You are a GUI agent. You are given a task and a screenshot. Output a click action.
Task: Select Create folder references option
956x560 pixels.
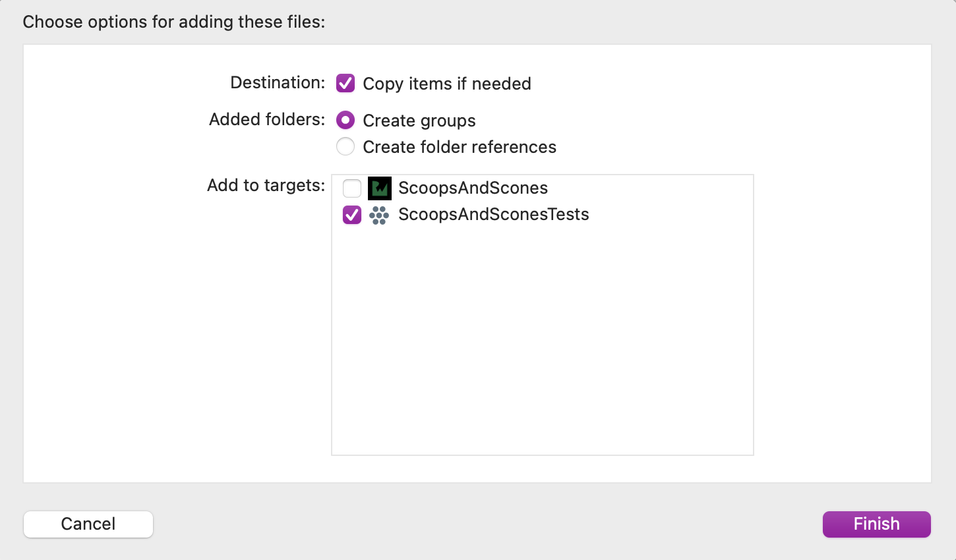click(345, 146)
